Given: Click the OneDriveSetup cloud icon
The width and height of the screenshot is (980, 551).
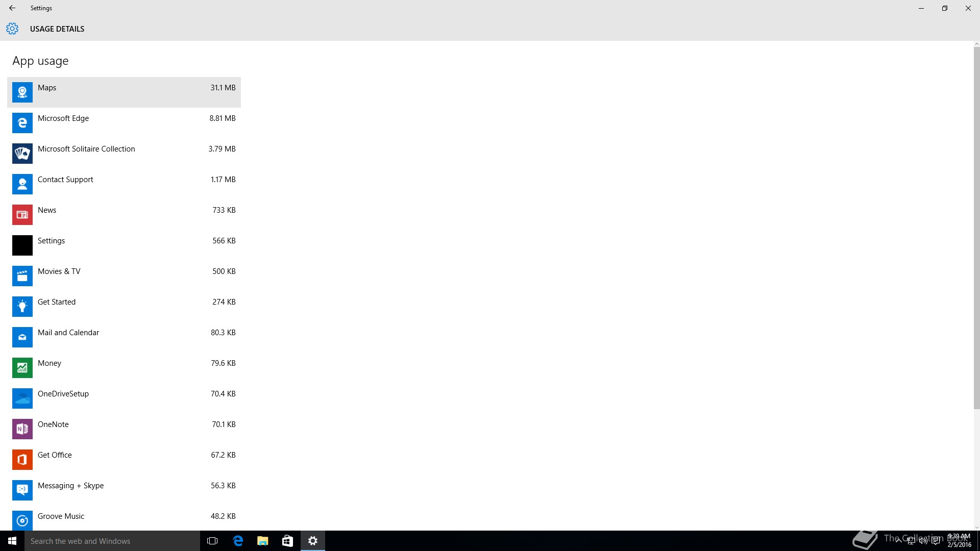Looking at the screenshot, I should [x=22, y=398].
